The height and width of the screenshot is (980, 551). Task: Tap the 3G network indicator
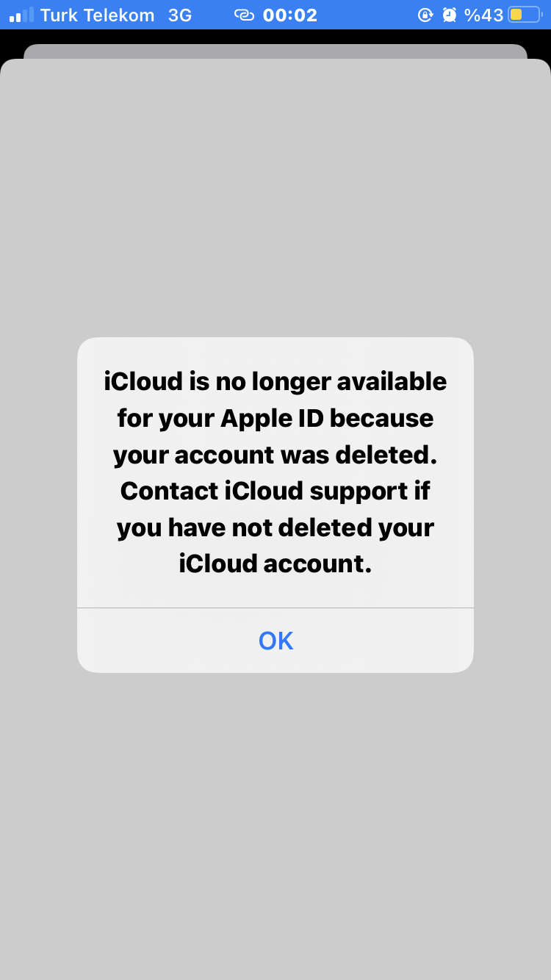(x=179, y=15)
